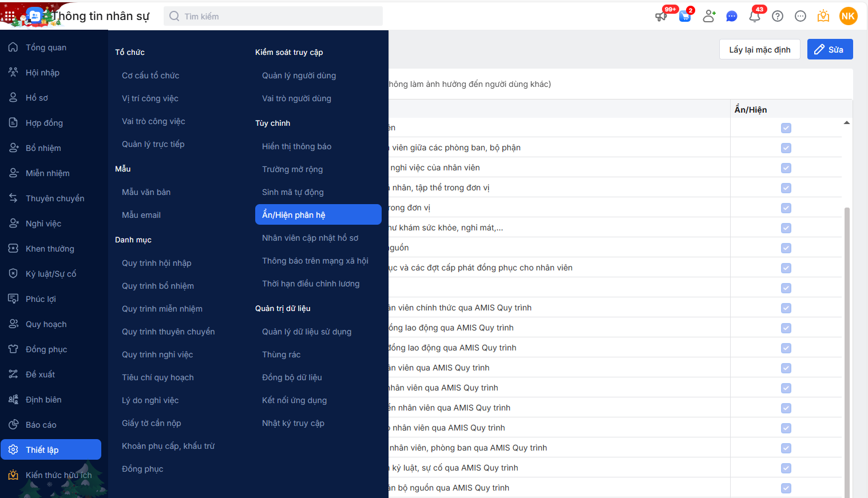Open the app launcher grid icon
Image resolution: width=868 pixels, height=498 pixels.
click(x=10, y=16)
